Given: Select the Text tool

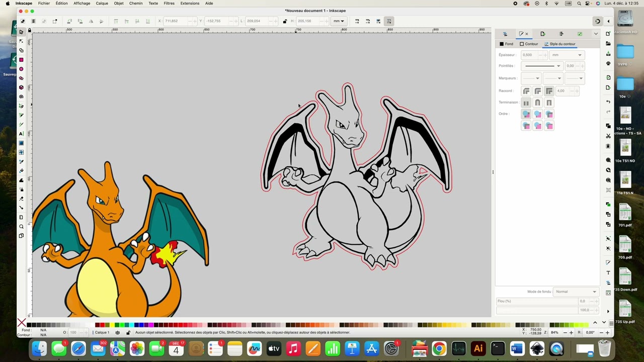Looking at the screenshot, I should 21,134.
